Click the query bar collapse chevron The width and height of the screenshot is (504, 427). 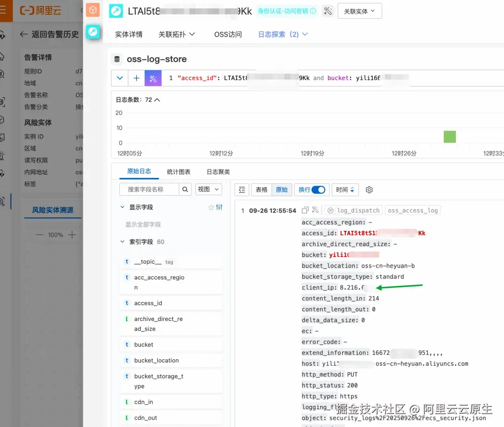tap(119, 78)
